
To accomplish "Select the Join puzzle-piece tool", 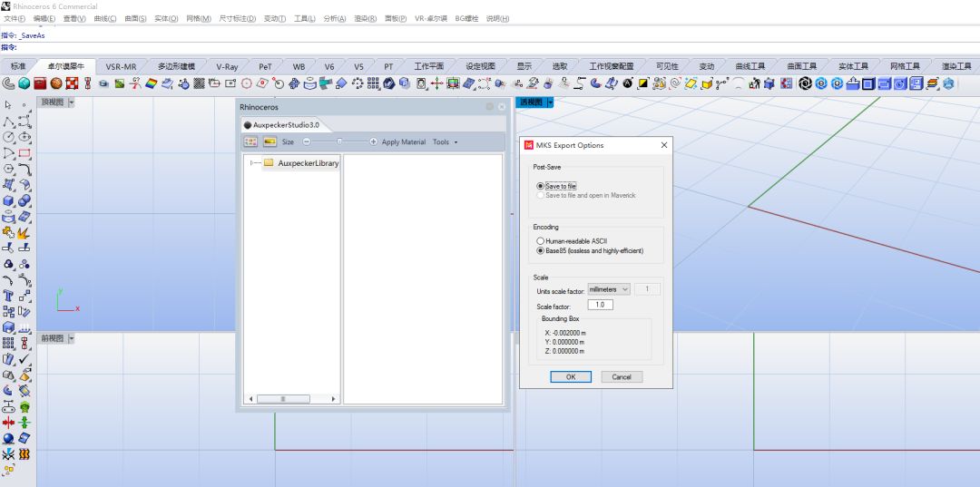I will [8, 233].
